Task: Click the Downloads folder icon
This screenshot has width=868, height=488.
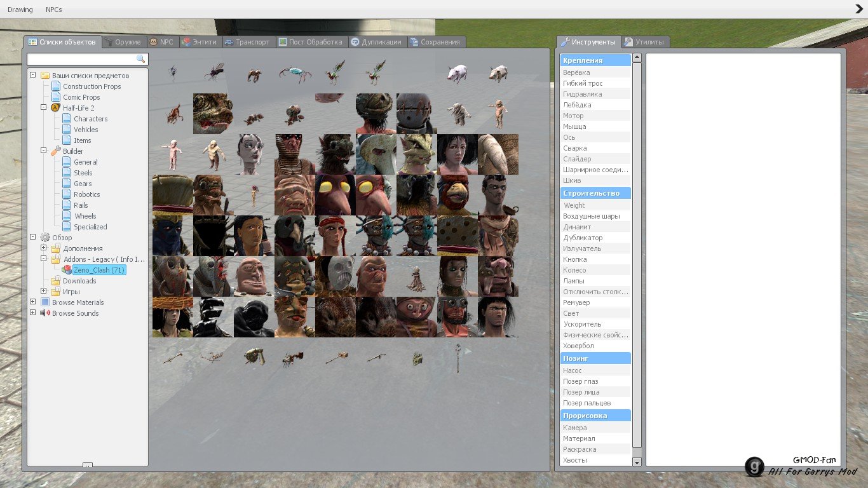Action: (x=55, y=281)
